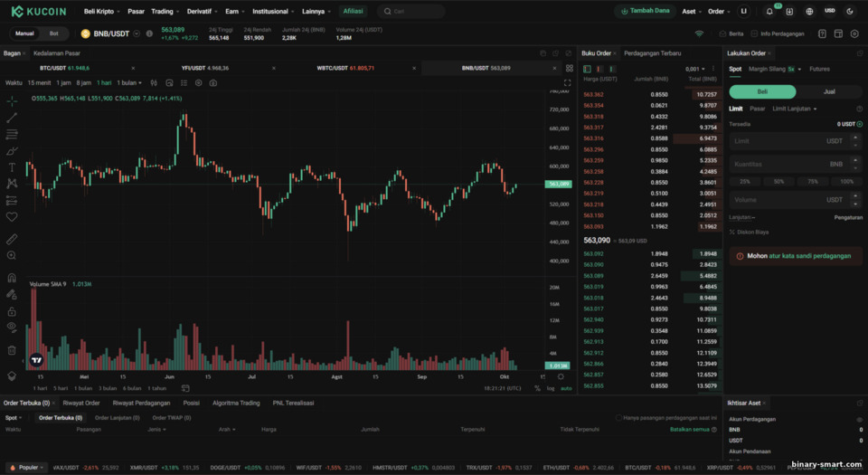The width and height of the screenshot is (868, 475).
Task: Show sell orders only in order book
Action: pyautogui.click(x=599, y=69)
